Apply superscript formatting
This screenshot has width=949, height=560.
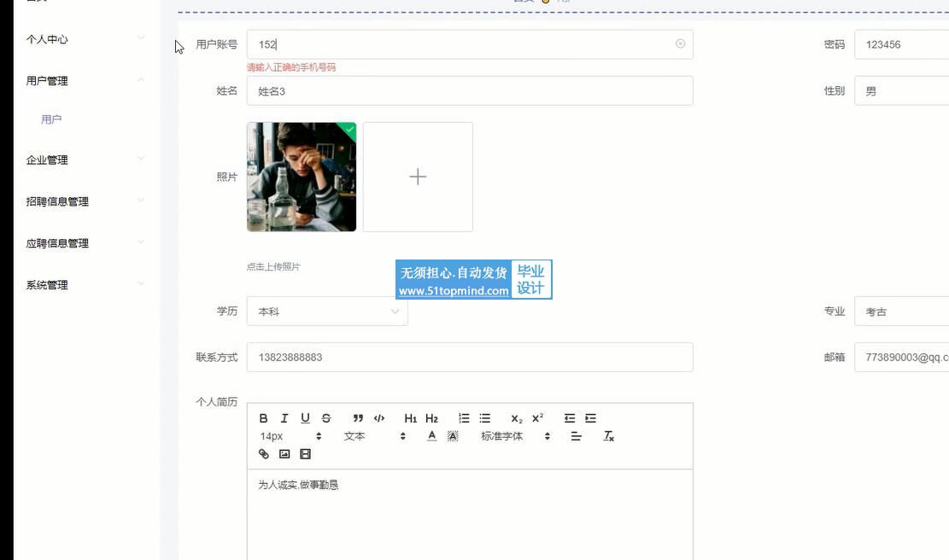(537, 418)
